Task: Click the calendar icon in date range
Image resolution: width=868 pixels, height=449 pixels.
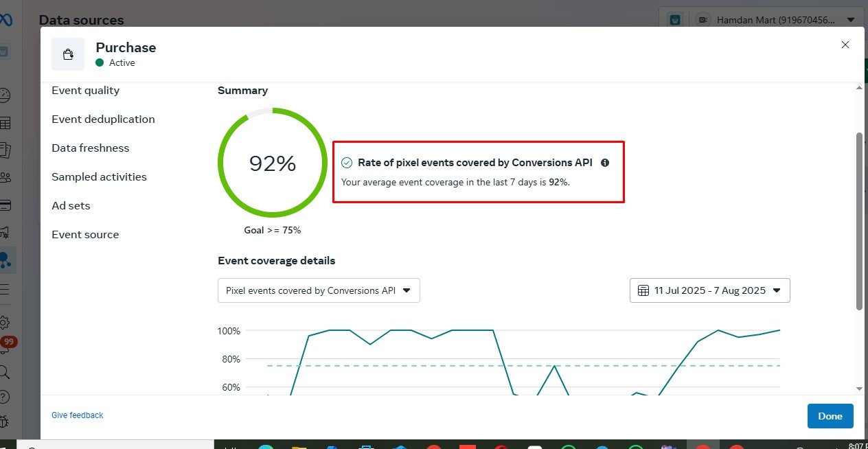Action: [643, 290]
